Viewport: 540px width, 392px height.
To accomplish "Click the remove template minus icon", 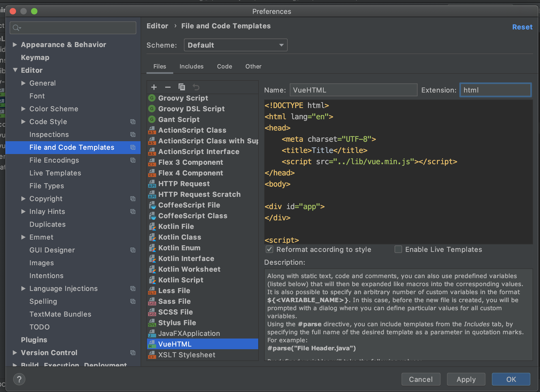I will coord(168,87).
